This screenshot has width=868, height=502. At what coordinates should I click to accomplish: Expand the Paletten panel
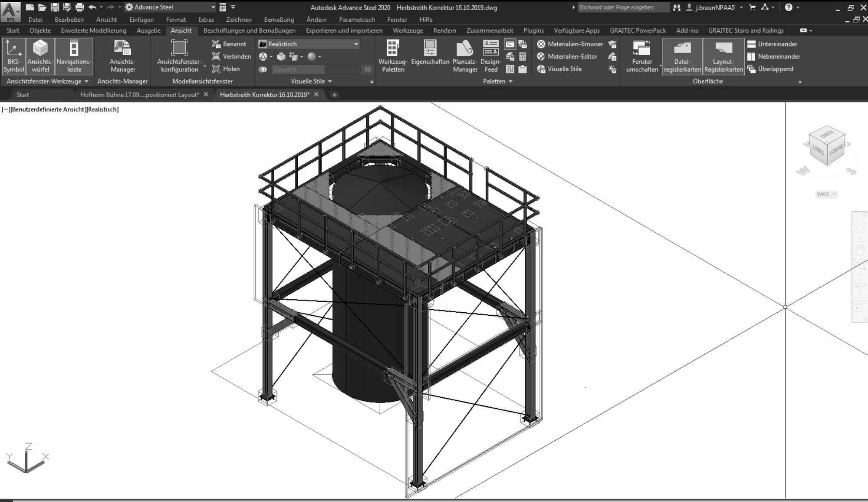coord(497,81)
